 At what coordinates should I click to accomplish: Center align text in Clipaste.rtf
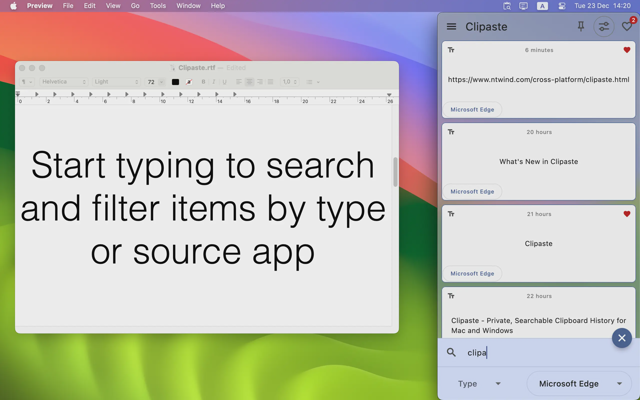pyautogui.click(x=249, y=82)
